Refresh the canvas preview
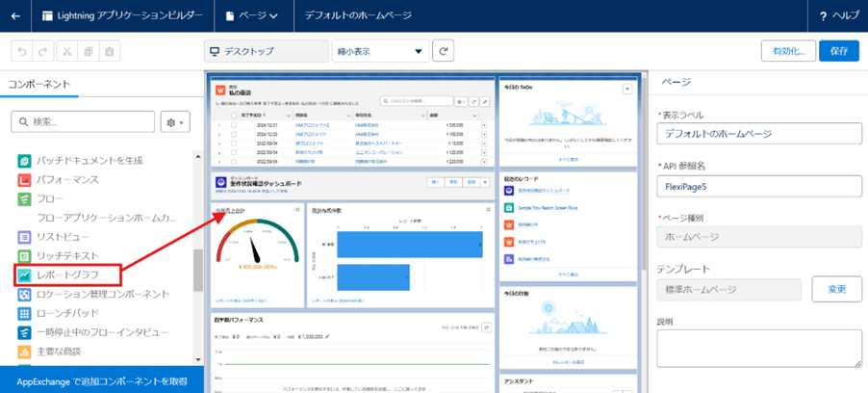Image resolution: width=868 pixels, height=393 pixels. [443, 52]
